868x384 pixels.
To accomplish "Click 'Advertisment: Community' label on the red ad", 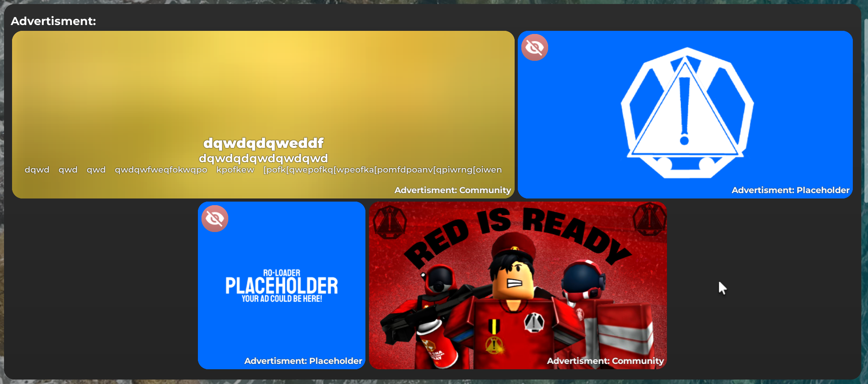I will tap(605, 361).
